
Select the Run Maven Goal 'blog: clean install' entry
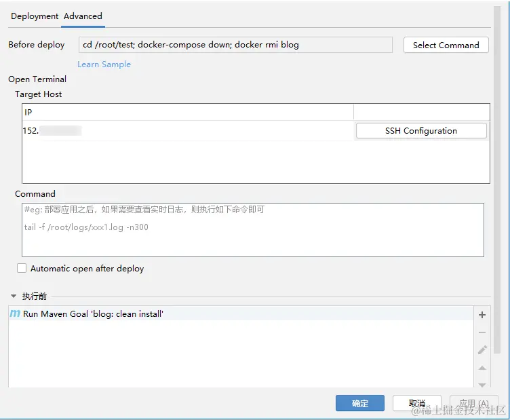[241, 314]
